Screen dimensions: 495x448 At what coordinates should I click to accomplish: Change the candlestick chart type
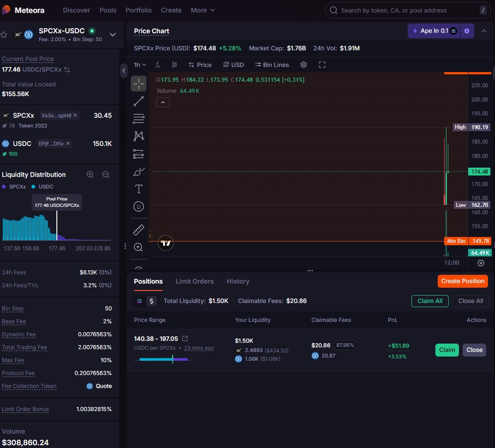(174, 65)
